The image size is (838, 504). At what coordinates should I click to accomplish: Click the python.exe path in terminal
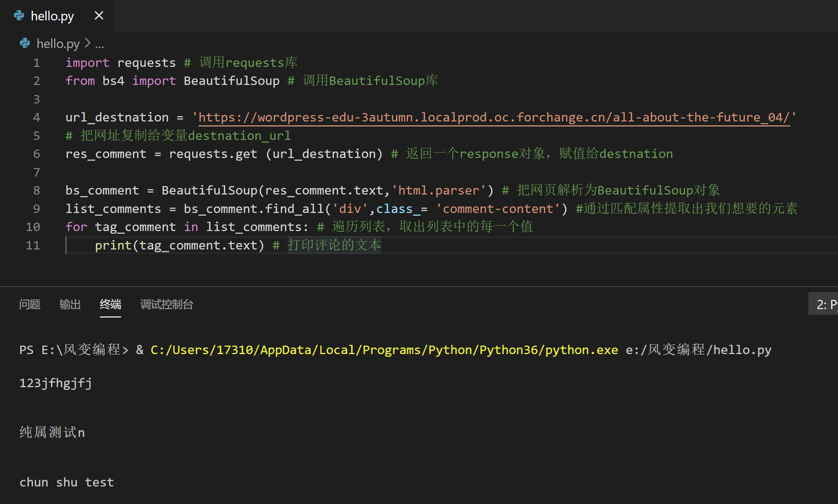click(x=384, y=350)
